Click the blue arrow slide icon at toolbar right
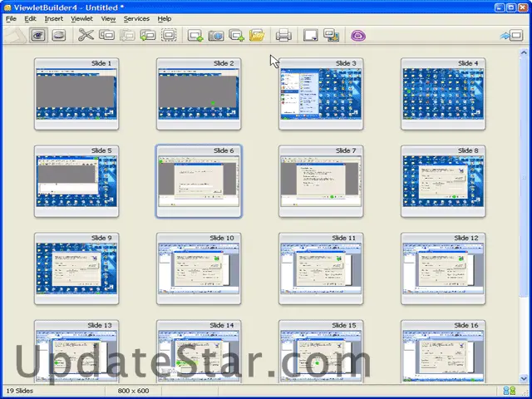 coord(512,35)
